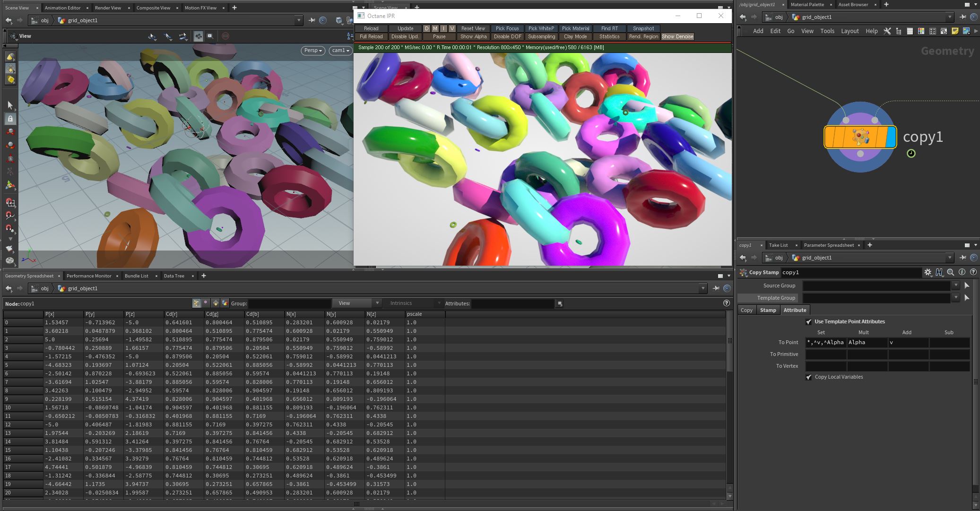Toggle Copy Local Variables checkbox
980x511 pixels.
[x=808, y=377]
